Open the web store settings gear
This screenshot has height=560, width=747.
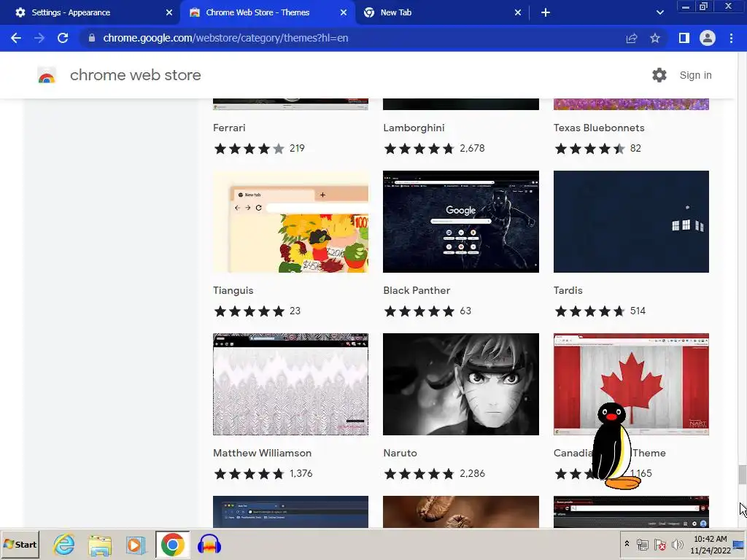659,75
